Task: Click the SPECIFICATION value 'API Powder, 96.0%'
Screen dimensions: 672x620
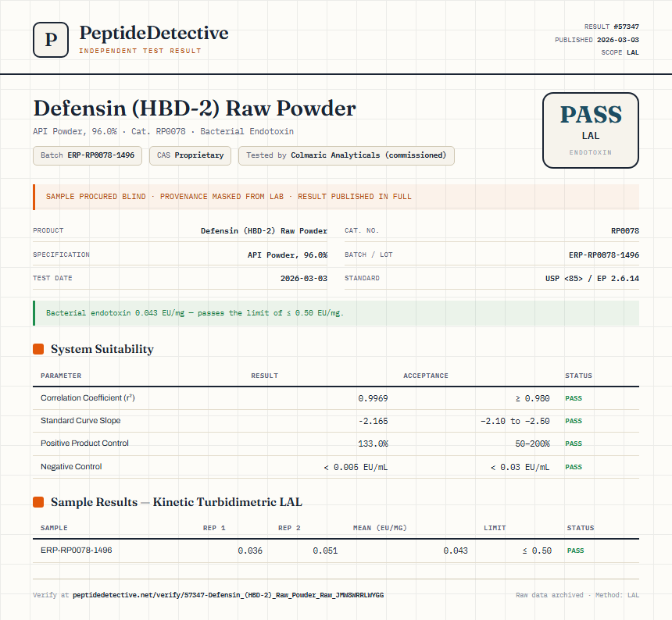Action: click(x=288, y=255)
